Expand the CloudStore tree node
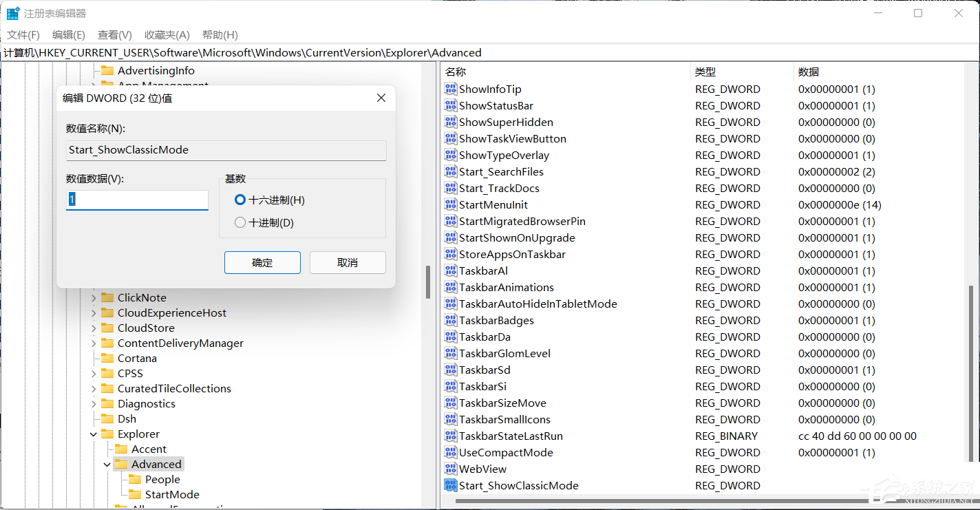This screenshot has width=980, height=510. click(x=94, y=328)
